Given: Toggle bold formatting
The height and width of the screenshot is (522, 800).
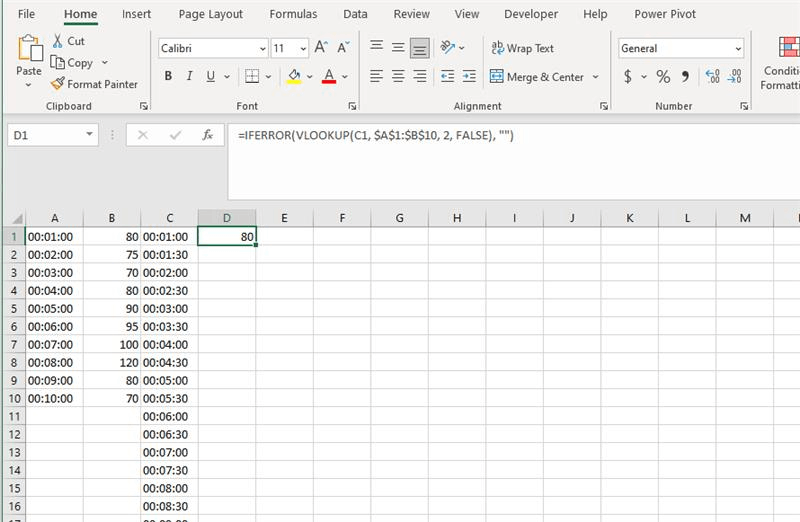Looking at the screenshot, I should tap(168, 77).
